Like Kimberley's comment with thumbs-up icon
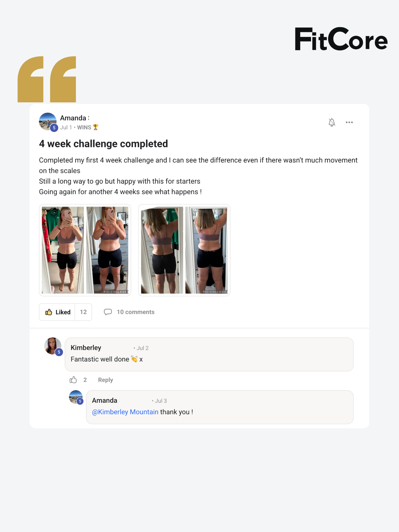The width and height of the screenshot is (399, 532). click(x=73, y=380)
